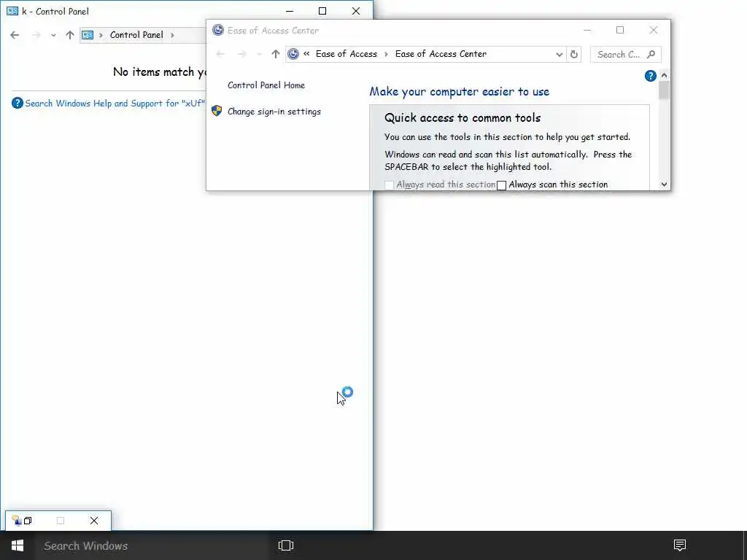The height and width of the screenshot is (560, 747).
Task: Go forward in the Control Panel window
Action: coord(36,35)
